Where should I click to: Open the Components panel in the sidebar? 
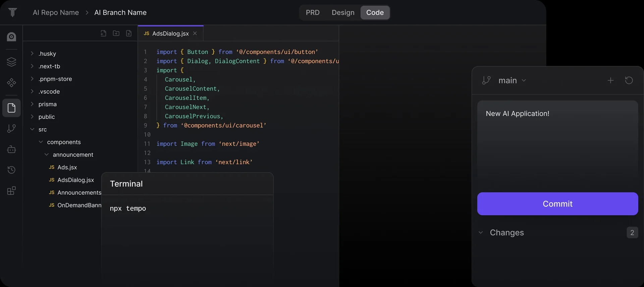pyautogui.click(x=11, y=82)
